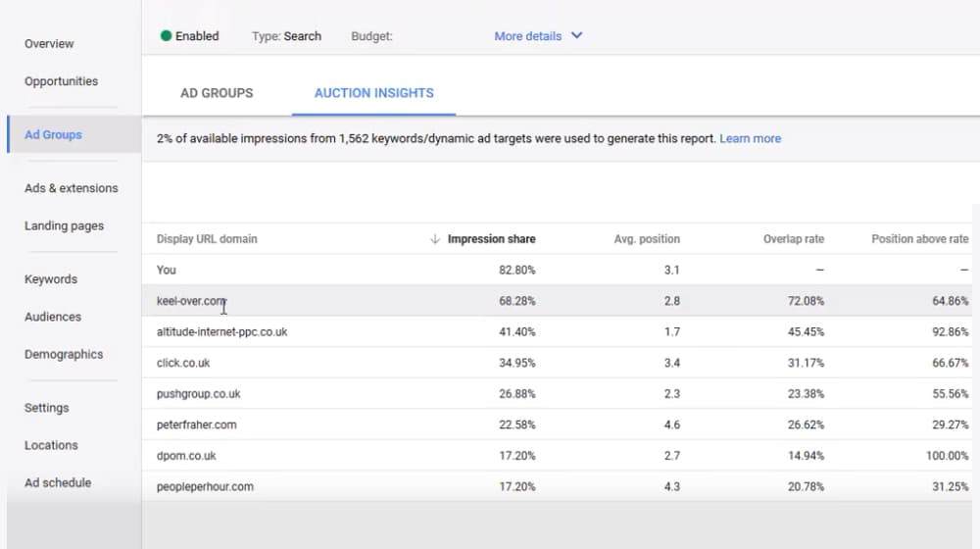Viewport: 980px width, 549px height.
Task: Click the 92.86% position above rate value
Action: (950, 332)
